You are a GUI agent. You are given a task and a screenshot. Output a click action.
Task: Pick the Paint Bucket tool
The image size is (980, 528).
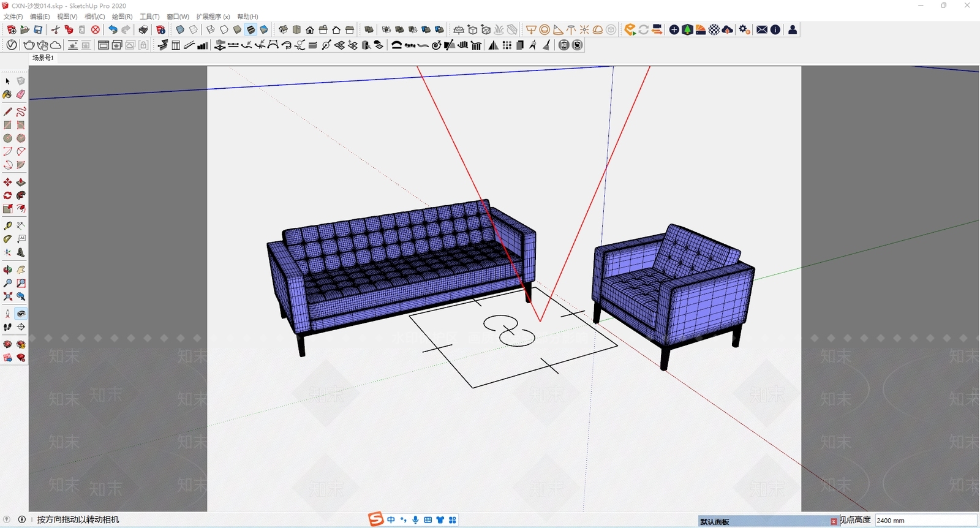(x=7, y=94)
